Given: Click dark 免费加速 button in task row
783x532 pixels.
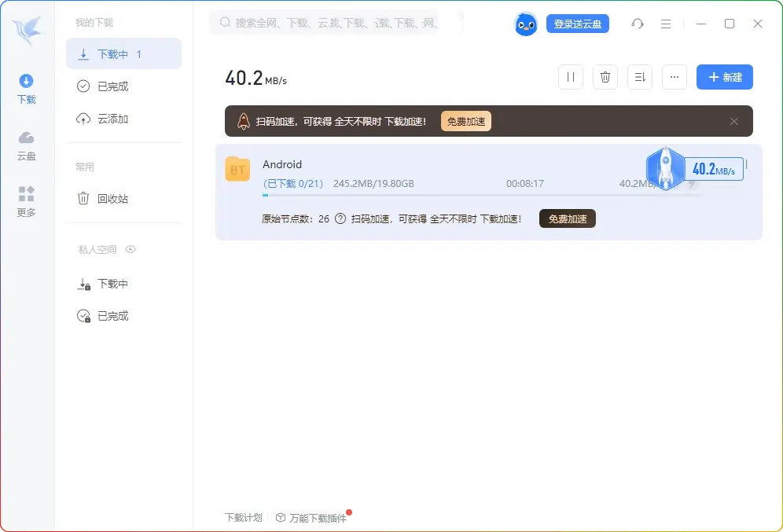Looking at the screenshot, I should pyautogui.click(x=568, y=218).
